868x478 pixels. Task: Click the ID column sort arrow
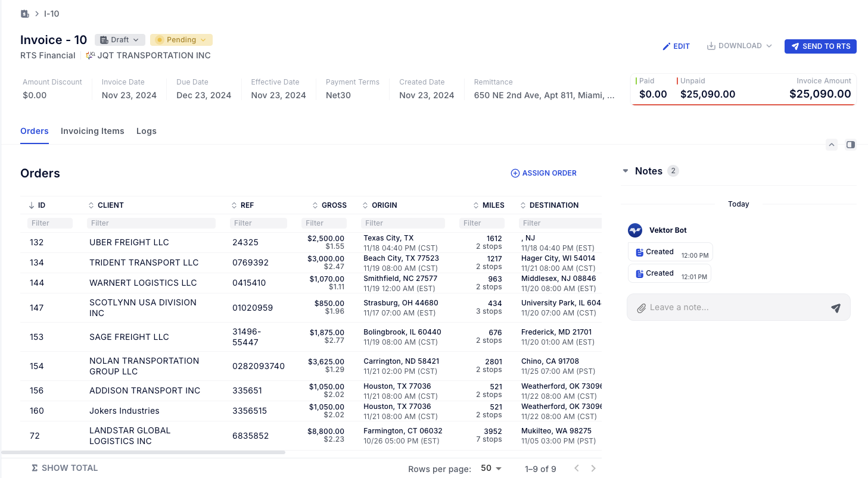[32, 205]
